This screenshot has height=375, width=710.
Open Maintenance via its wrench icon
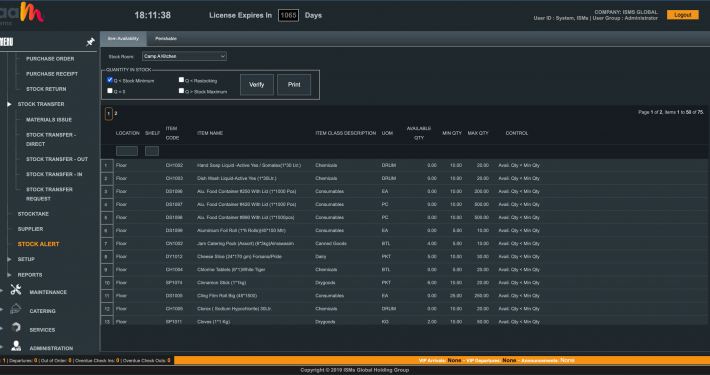coord(16,290)
